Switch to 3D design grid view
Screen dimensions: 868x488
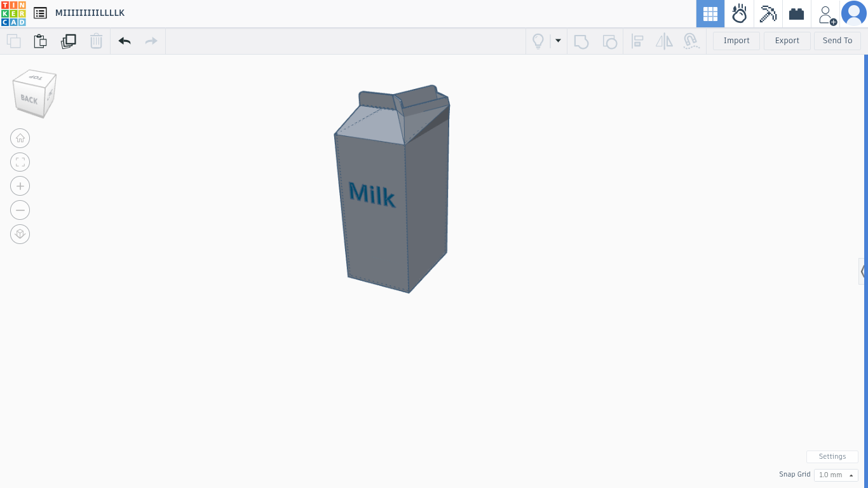[x=710, y=13]
